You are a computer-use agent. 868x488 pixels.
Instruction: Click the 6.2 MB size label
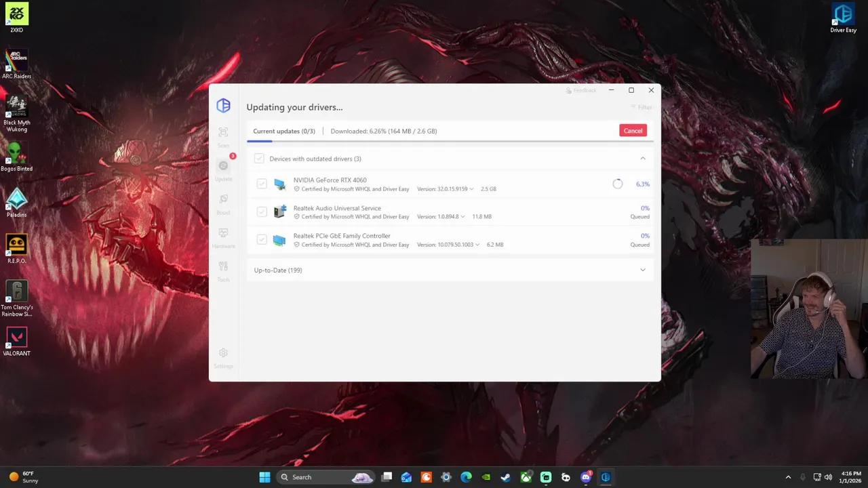coord(495,245)
